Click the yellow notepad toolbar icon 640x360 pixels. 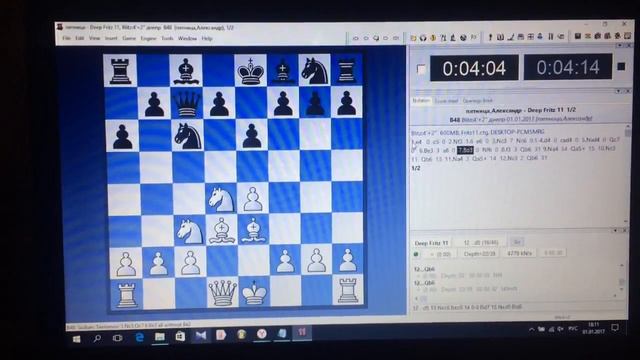tap(413, 38)
